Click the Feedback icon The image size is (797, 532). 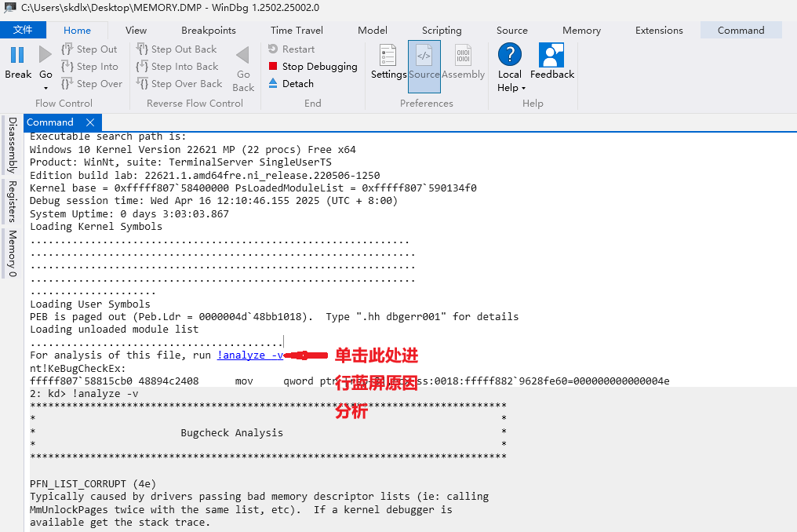[x=551, y=55]
